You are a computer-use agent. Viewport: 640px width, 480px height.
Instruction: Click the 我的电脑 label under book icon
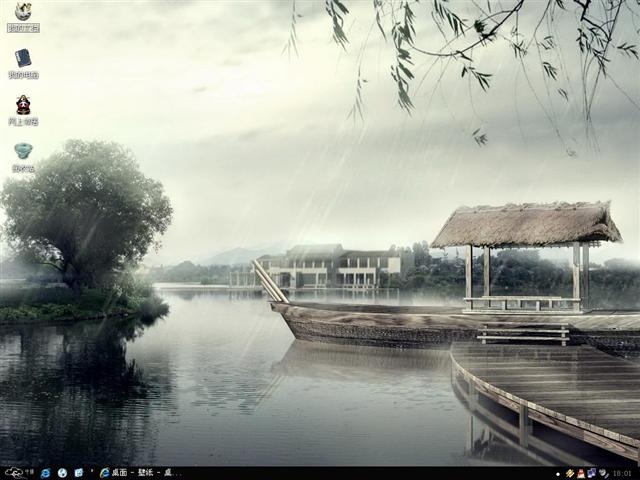click(23, 75)
